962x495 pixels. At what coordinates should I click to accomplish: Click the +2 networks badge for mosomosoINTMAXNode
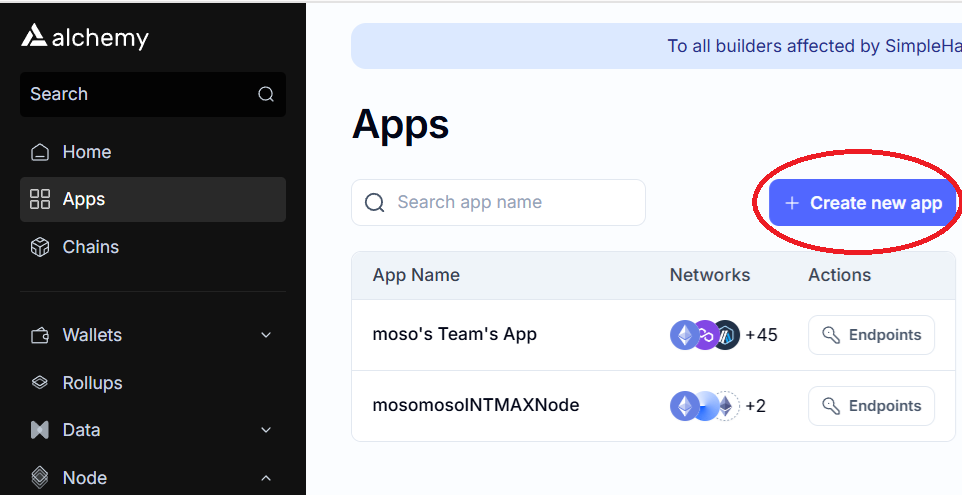[755, 406]
